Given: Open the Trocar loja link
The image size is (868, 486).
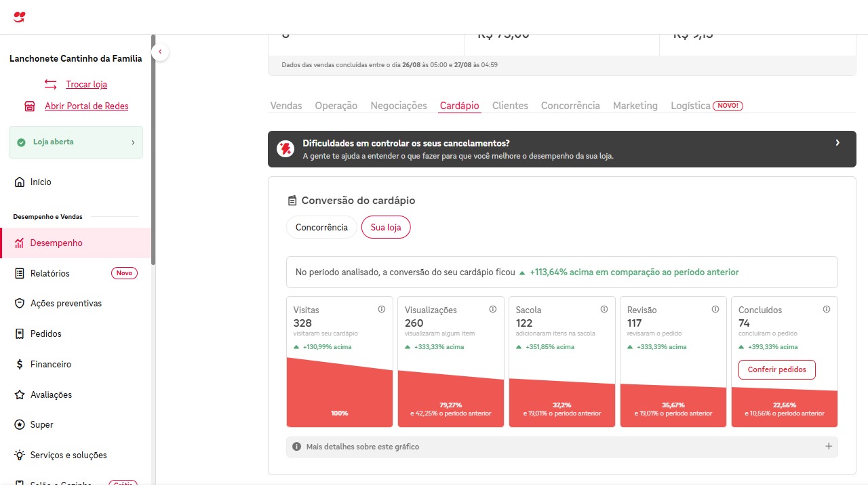Looking at the screenshot, I should pyautogui.click(x=86, y=85).
